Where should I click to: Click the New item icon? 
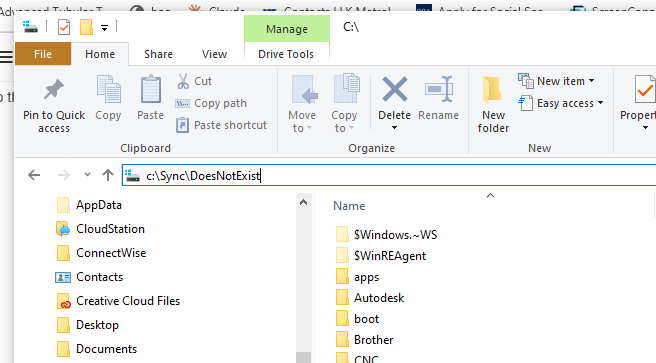526,81
